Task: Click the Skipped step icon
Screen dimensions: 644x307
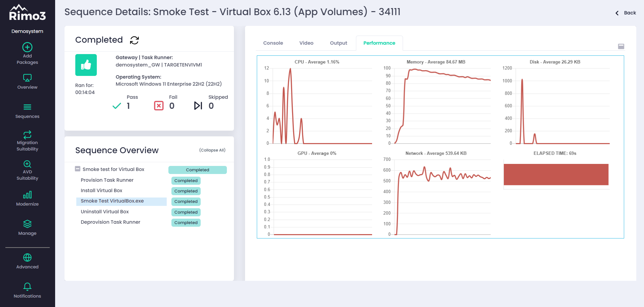Action: (198, 106)
